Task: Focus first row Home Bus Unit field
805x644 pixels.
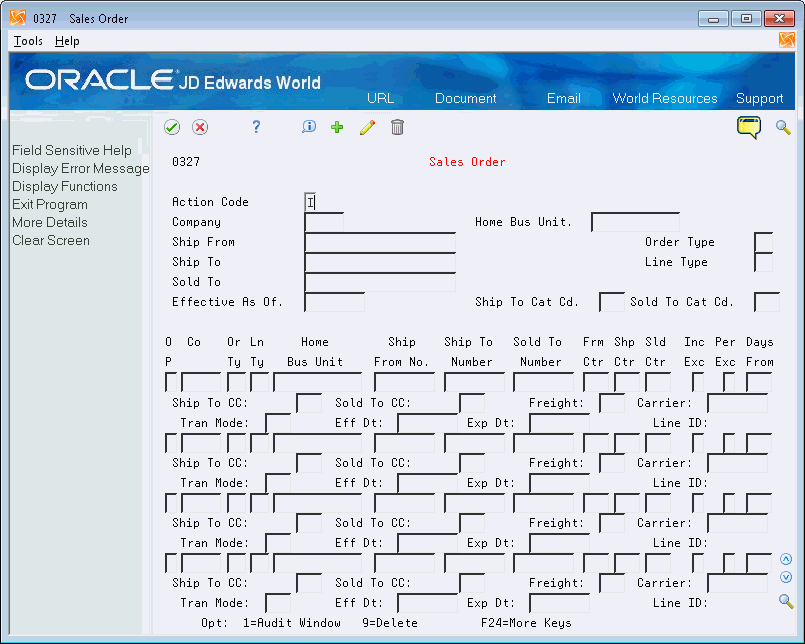Action: tap(317, 382)
